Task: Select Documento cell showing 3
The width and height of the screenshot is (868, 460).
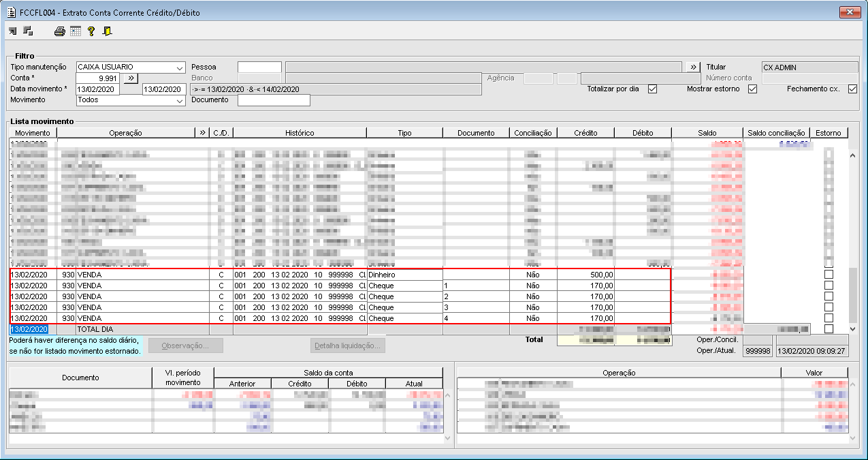Action: click(x=476, y=307)
